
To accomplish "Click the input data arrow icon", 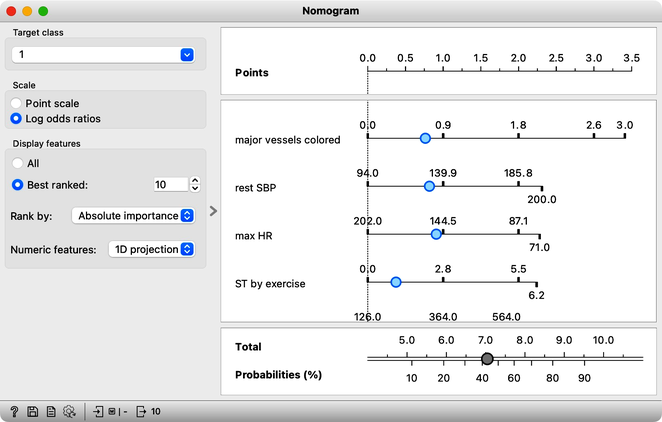I will click(x=98, y=411).
